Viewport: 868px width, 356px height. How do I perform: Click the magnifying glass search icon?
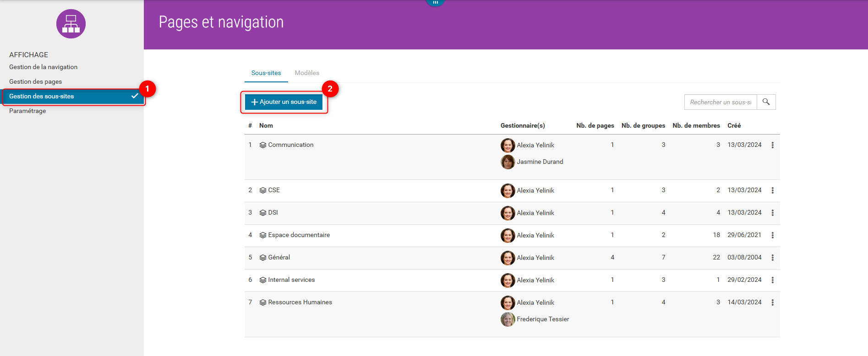tap(766, 102)
